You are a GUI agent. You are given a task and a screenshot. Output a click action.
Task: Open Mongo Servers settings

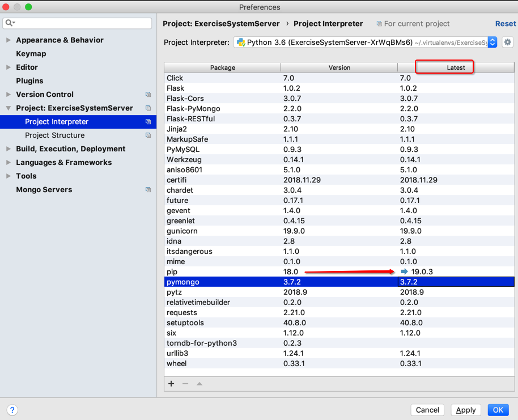point(44,190)
